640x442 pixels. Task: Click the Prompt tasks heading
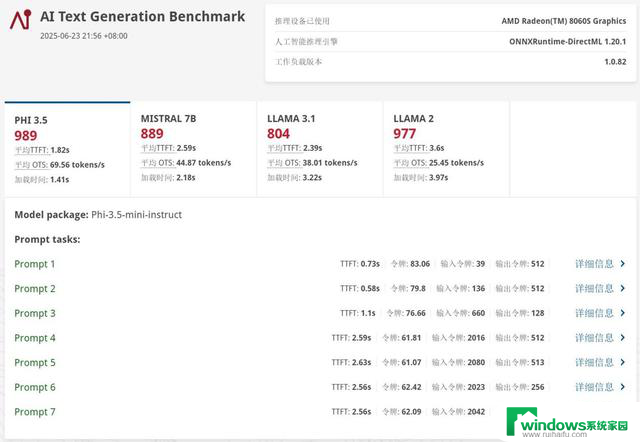click(x=47, y=239)
